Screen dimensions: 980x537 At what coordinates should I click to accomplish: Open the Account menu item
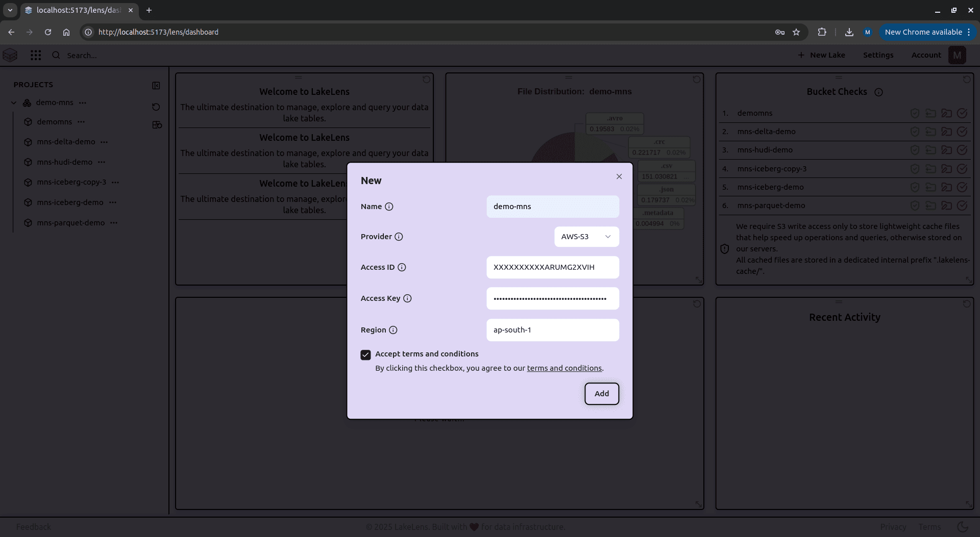click(x=926, y=55)
